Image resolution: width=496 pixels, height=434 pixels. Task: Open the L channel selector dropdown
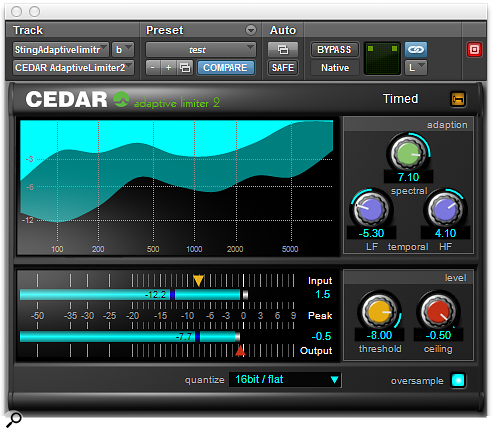pos(416,68)
